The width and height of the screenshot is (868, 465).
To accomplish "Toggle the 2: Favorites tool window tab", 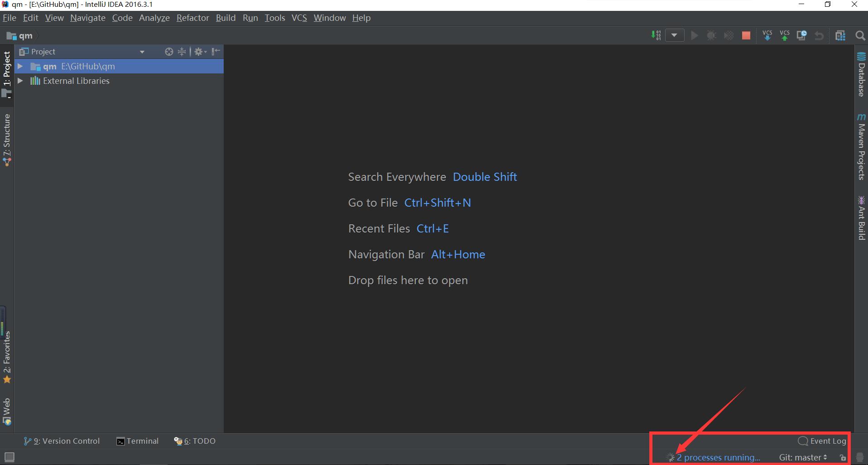I will click(x=7, y=357).
